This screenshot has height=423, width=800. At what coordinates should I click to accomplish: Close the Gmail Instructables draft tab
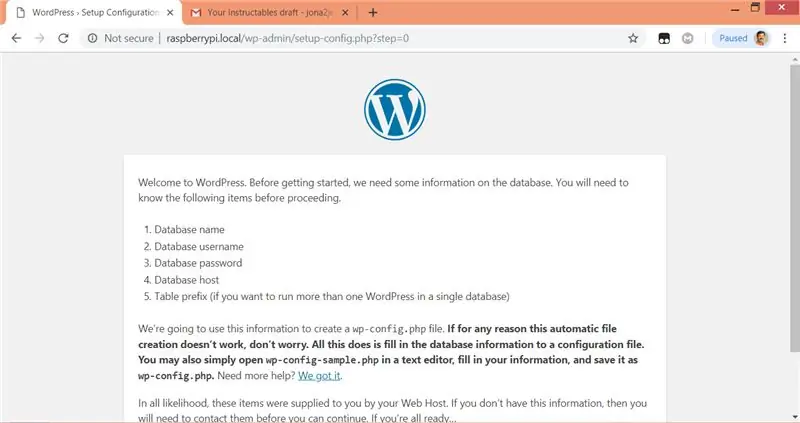tap(345, 13)
